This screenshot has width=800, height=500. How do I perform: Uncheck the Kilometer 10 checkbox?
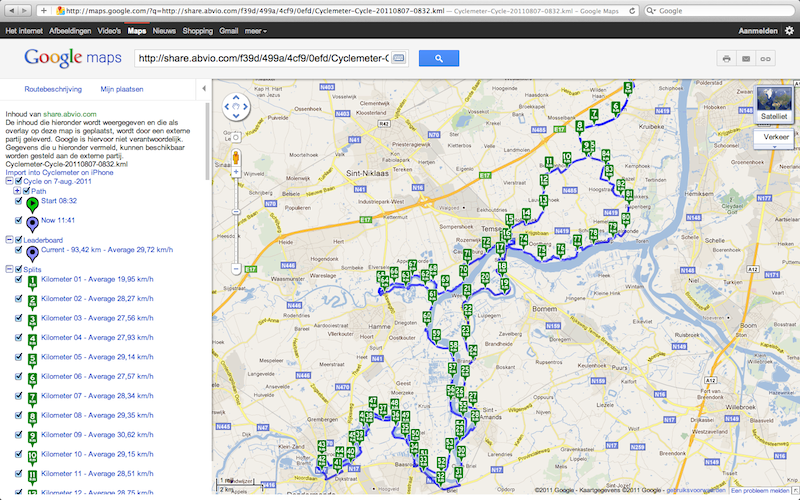(x=18, y=454)
